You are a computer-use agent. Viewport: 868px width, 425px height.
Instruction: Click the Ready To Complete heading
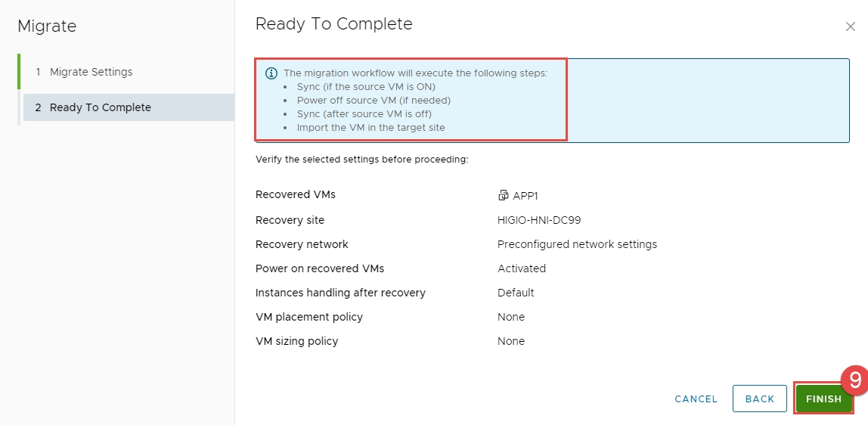pos(333,24)
